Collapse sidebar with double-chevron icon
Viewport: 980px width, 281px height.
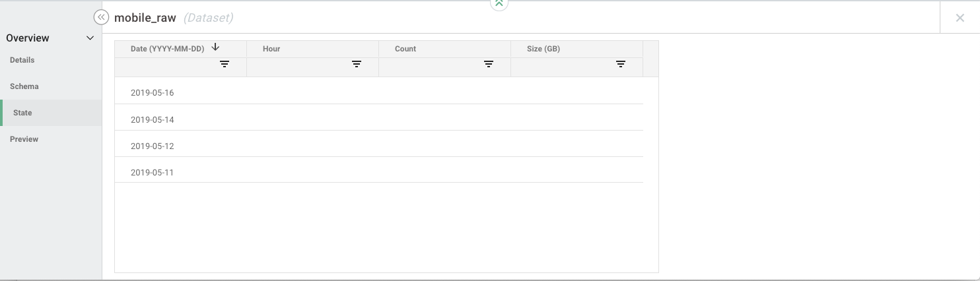coord(101,18)
